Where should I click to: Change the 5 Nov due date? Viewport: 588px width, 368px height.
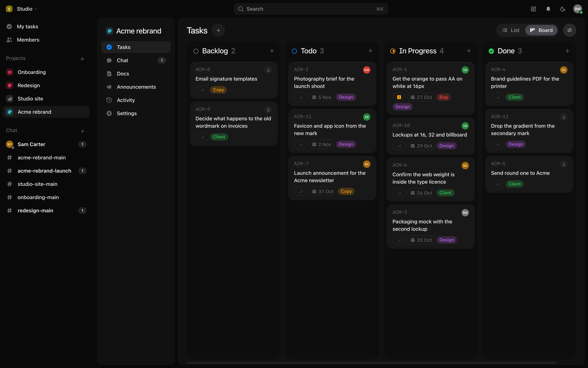point(321,97)
